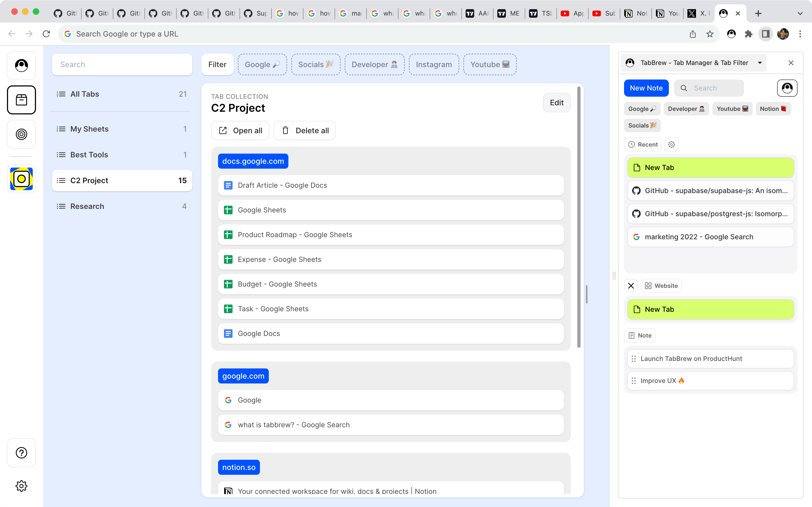812x507 pixels.
Task: Open settings gear in left rail
Action: [21, 486]
